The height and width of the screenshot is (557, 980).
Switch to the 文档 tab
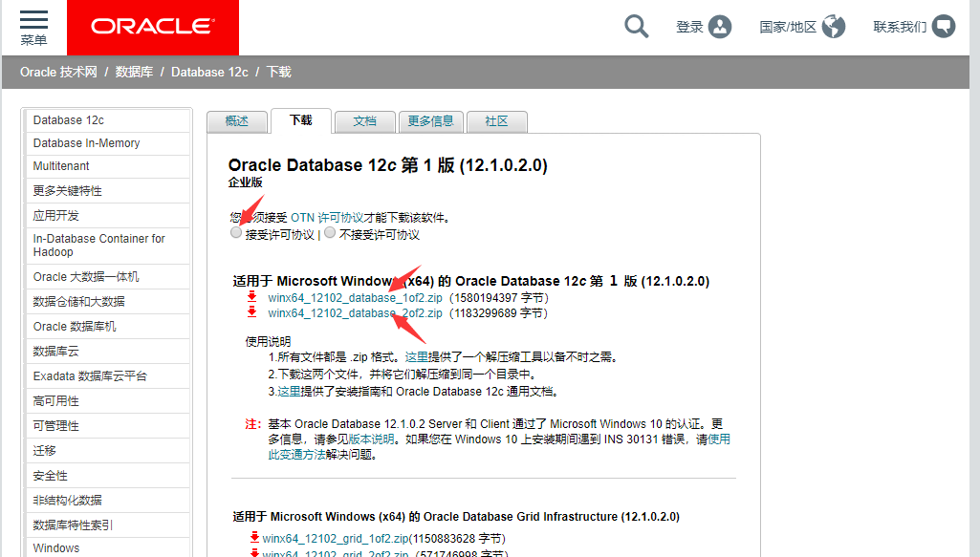click(365, 121)
